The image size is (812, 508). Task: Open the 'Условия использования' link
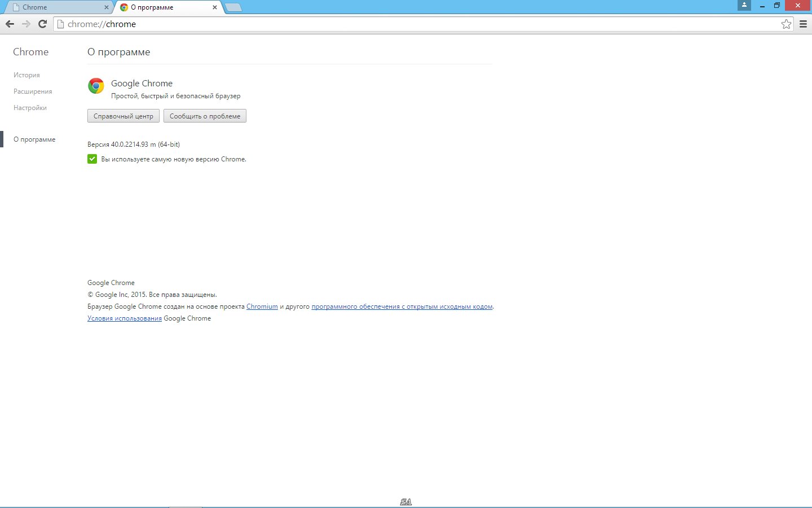coord(125,318)
